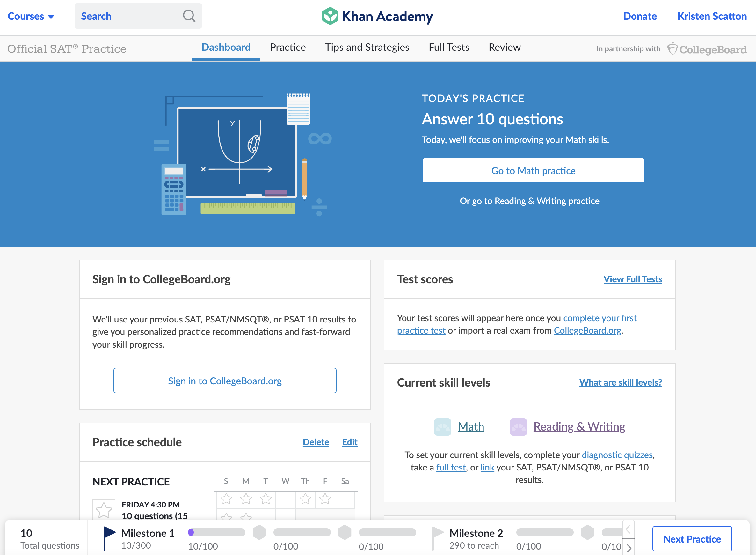Open the Tips and Strategies tab
The height and width of the screenshot is (555, 756).
(367, 48)
